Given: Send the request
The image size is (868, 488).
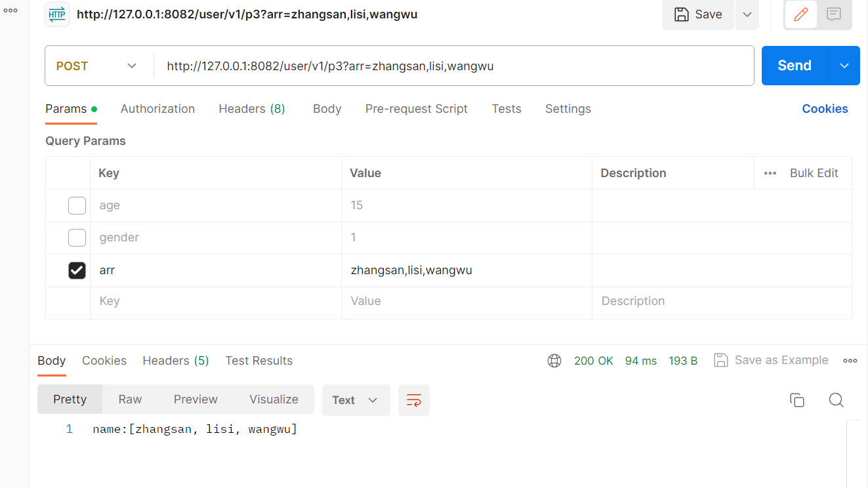Looking at the screenshot, I should [x=795, y=66].
